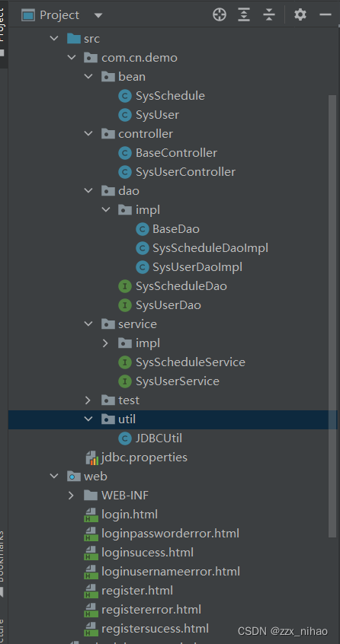Select the util package row
Screen dimensions: 340x644
(x=173, y=419)
